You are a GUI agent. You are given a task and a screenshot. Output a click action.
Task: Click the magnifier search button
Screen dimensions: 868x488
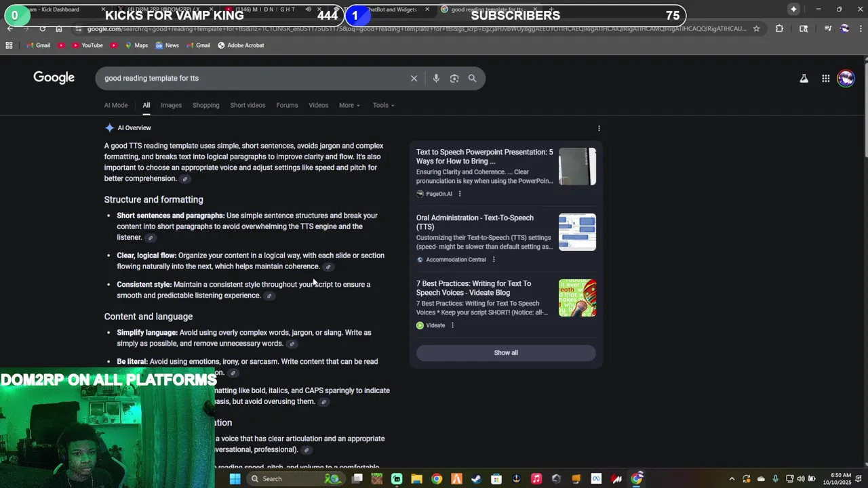(x=472, y=78)
